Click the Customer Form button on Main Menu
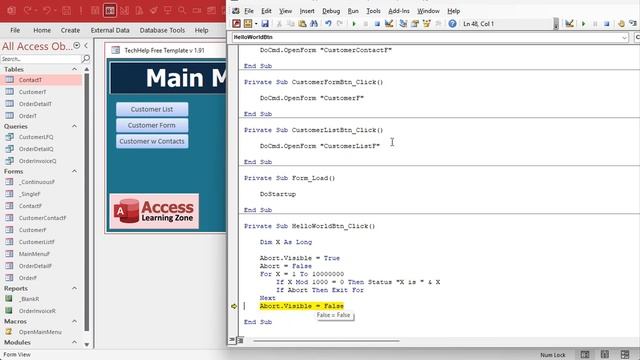 coord(152,125)
